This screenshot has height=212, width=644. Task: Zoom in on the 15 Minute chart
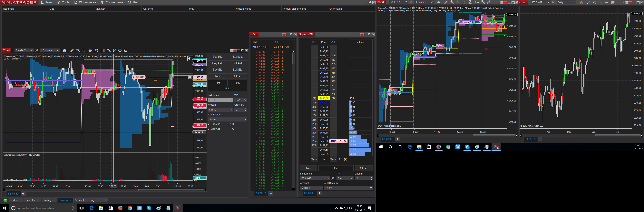tap(78, 50)
